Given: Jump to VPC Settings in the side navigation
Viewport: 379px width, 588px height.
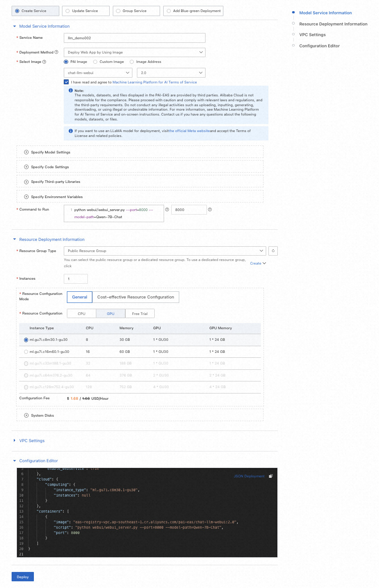Looking at the screenshot, I should (312, 35).
